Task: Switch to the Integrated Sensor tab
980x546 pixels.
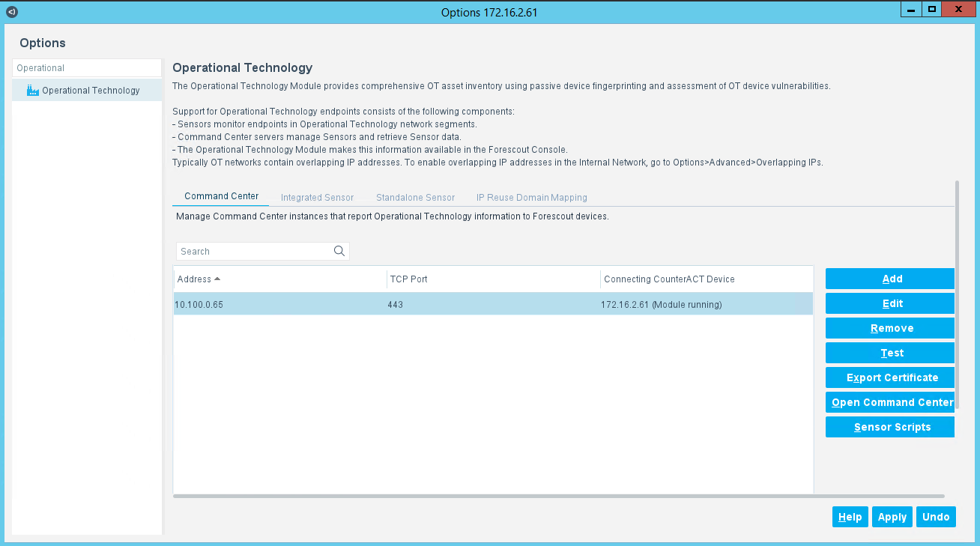Action: tap(317, 198)
